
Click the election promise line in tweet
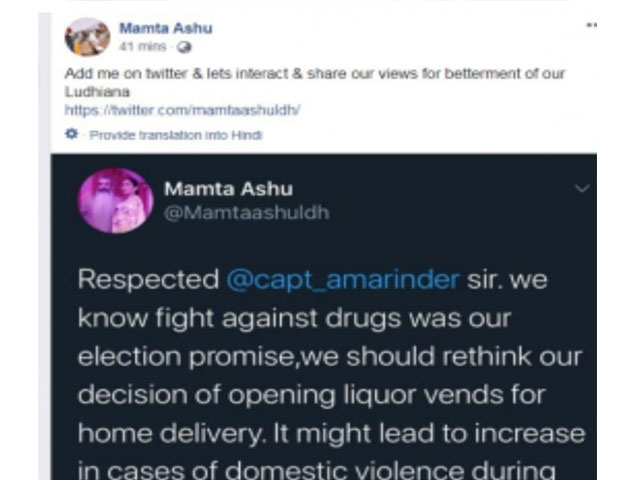[330, 357]
